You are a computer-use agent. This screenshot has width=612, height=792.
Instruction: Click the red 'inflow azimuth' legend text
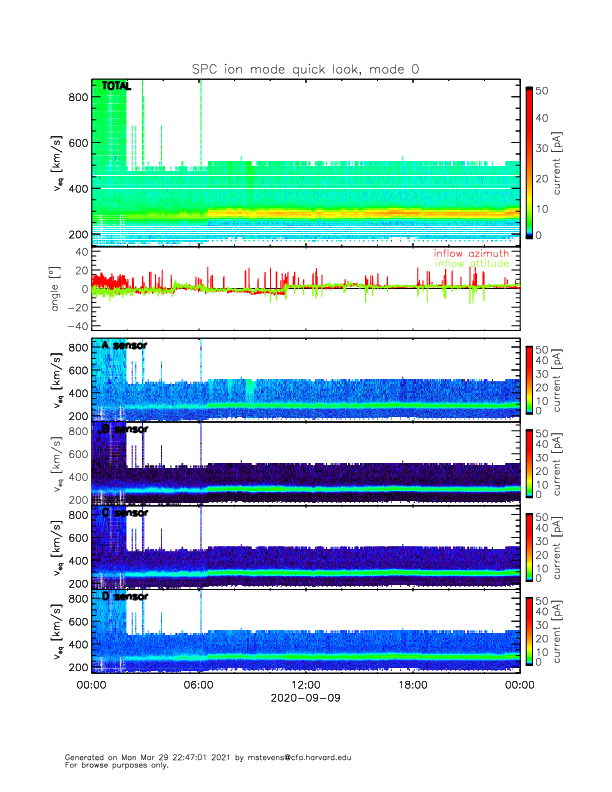pyautogui.click(x=470, y=254)
